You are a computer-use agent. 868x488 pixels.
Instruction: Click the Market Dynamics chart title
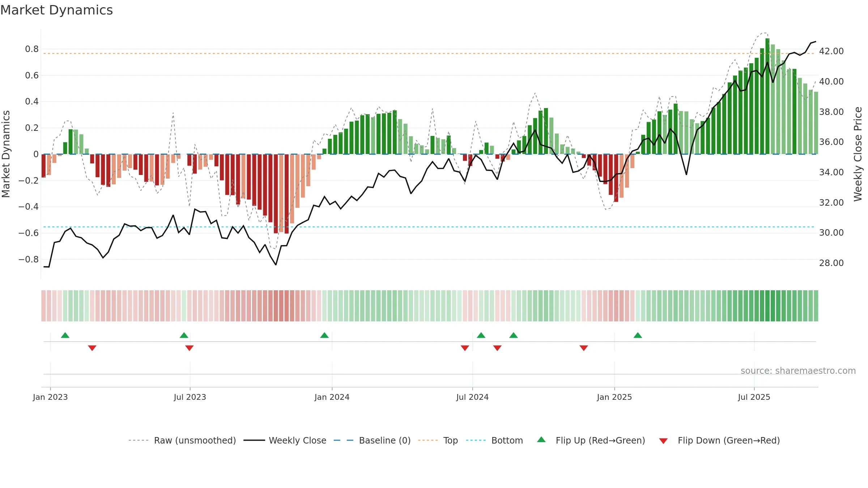click(57, 10)
